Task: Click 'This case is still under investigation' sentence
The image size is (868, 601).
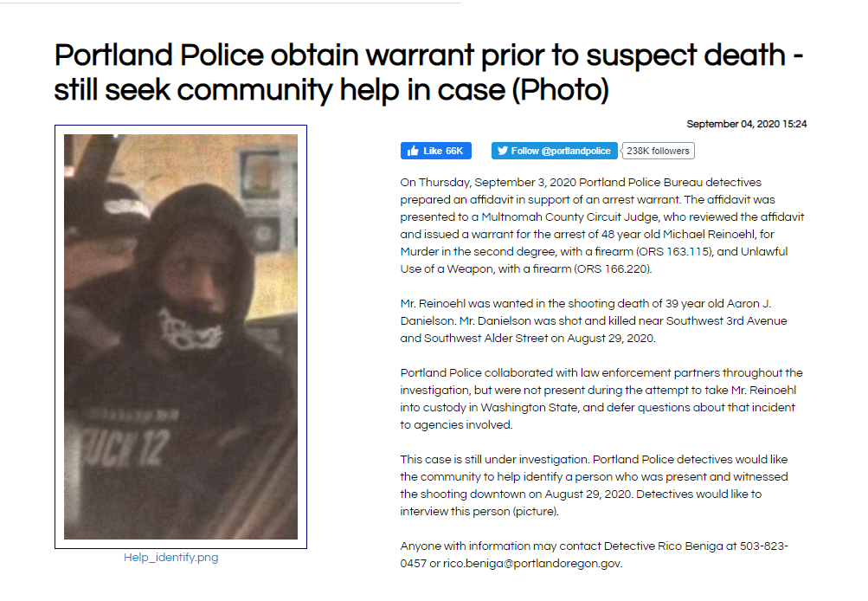Action: [x=494, y=460]
